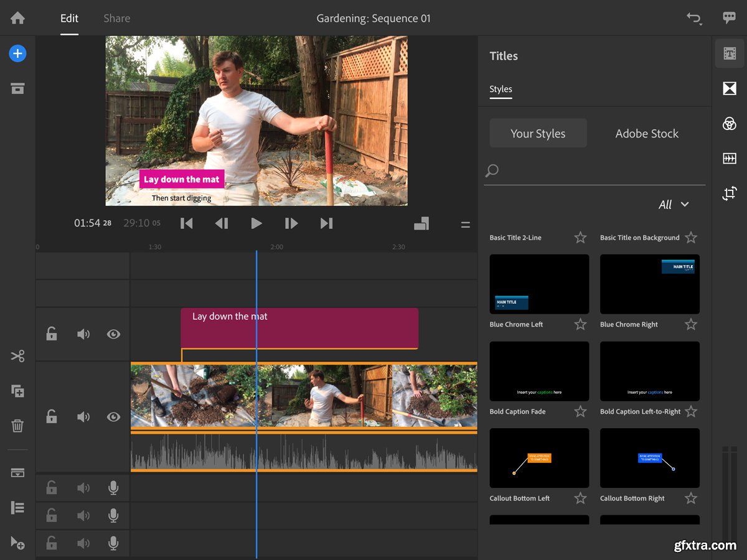This screenshot has height=560, width=747.
Task: Hide the title track with eye icon
Action: coord(113,334)
